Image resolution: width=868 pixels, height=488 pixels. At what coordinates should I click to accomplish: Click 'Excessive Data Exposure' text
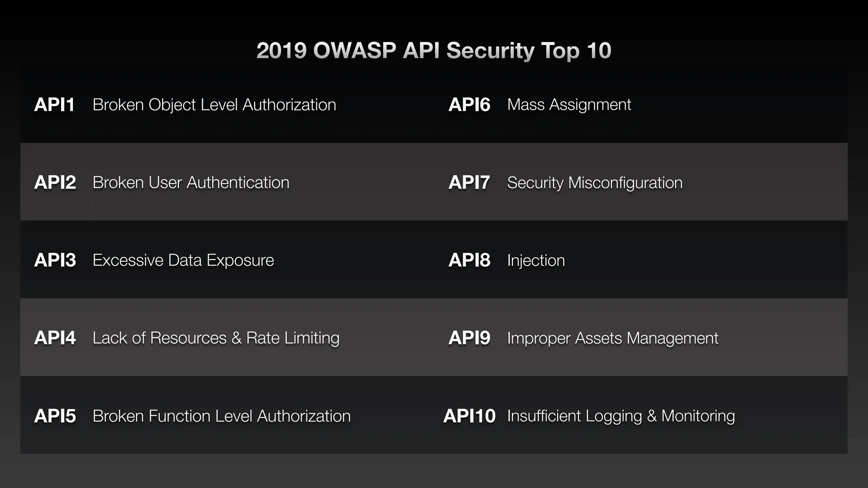click(x=184, y=261)
